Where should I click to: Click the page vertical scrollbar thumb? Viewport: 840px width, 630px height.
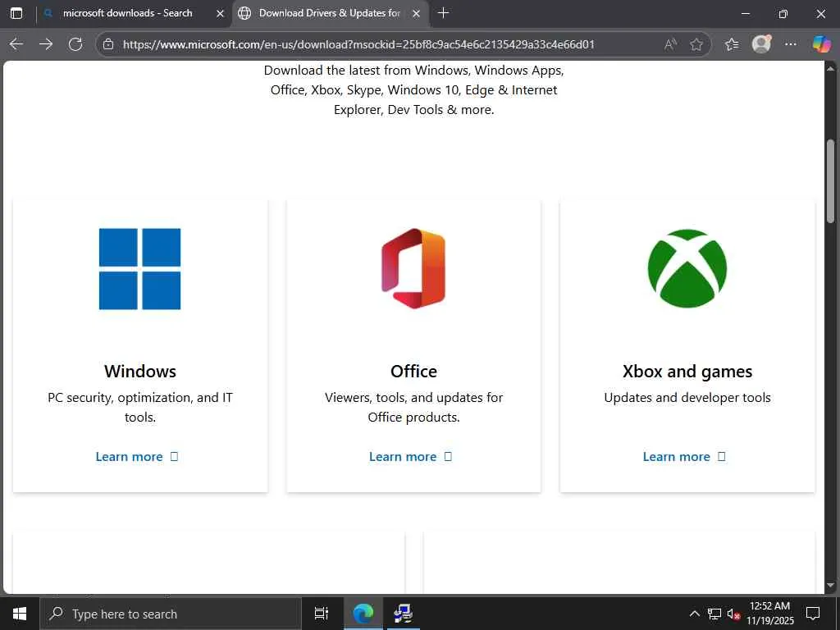830,181
